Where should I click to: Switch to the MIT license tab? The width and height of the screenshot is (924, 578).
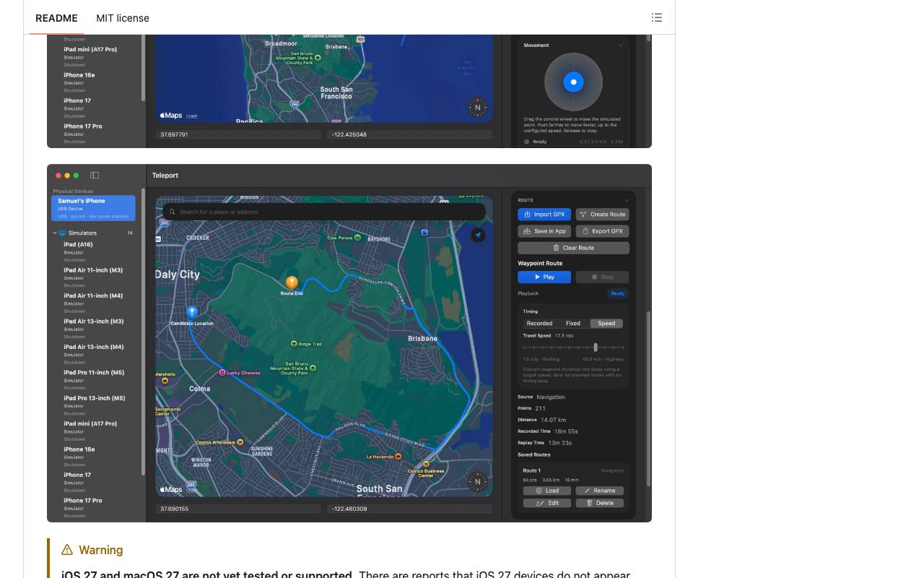pyautogui.click(x=123, y=18)
